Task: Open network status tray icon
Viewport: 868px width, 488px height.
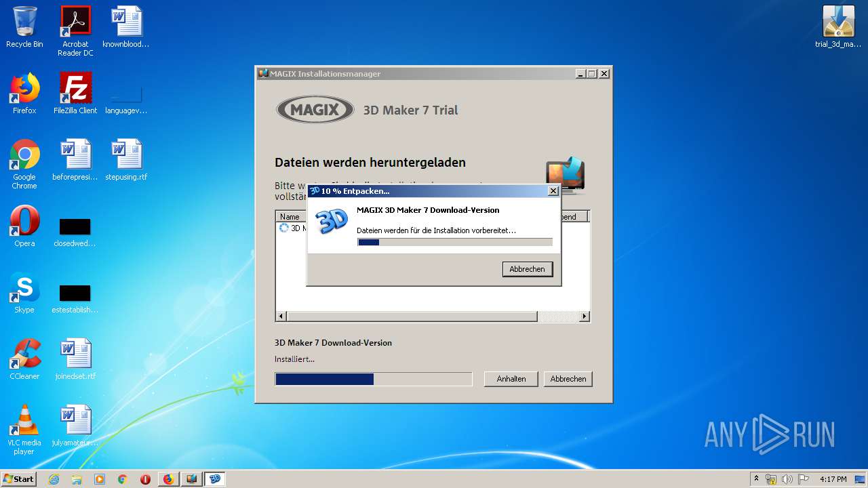Action: [771, 479]
